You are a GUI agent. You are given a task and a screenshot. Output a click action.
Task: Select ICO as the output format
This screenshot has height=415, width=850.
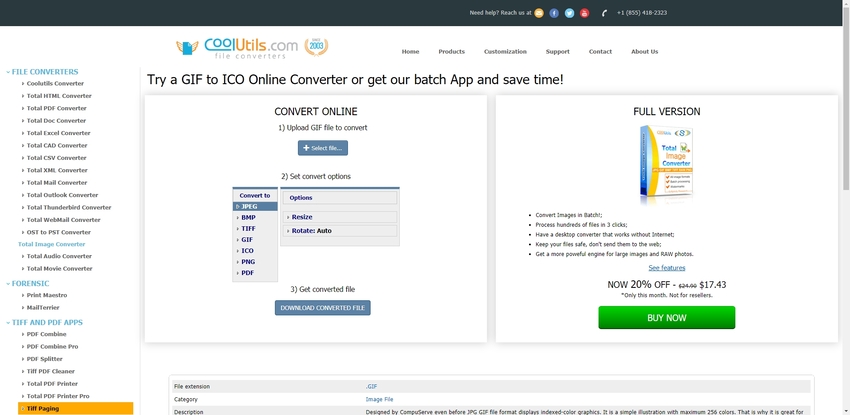tap(247, 251)
